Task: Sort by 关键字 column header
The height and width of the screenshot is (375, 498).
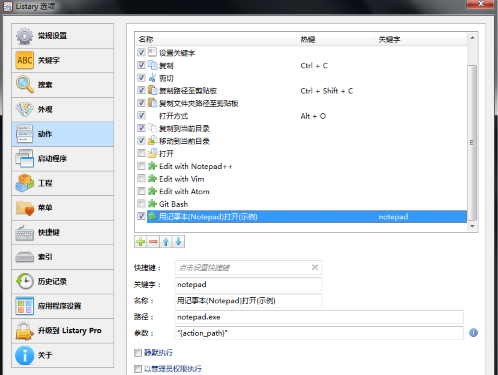Action: coord(421,39)
